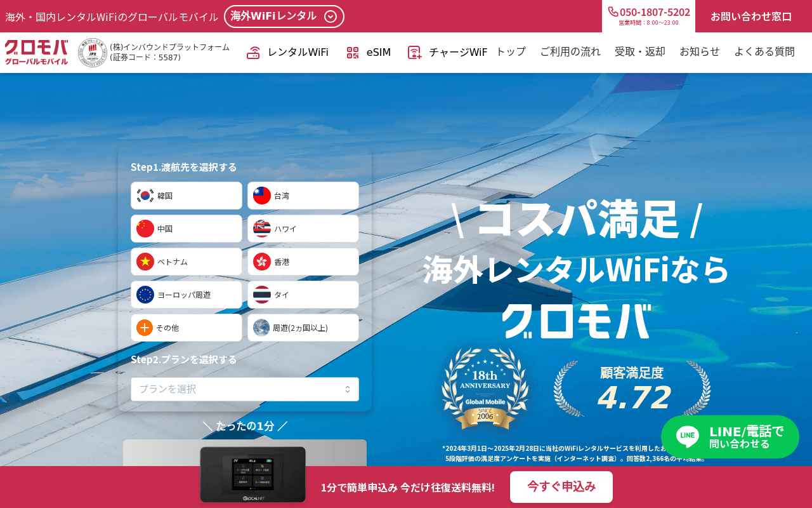Select 韓国 as destination

187,196
